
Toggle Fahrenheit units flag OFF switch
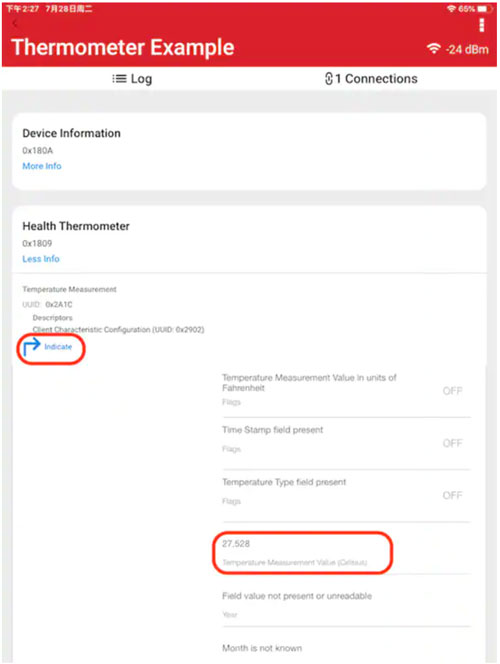coord(452,391)
